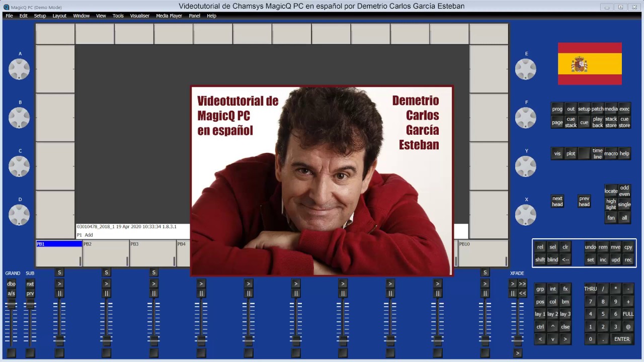The width and height of the screenshot is (644, 362).
Task: Toggle the blind button
Action: tap(552, 260)
